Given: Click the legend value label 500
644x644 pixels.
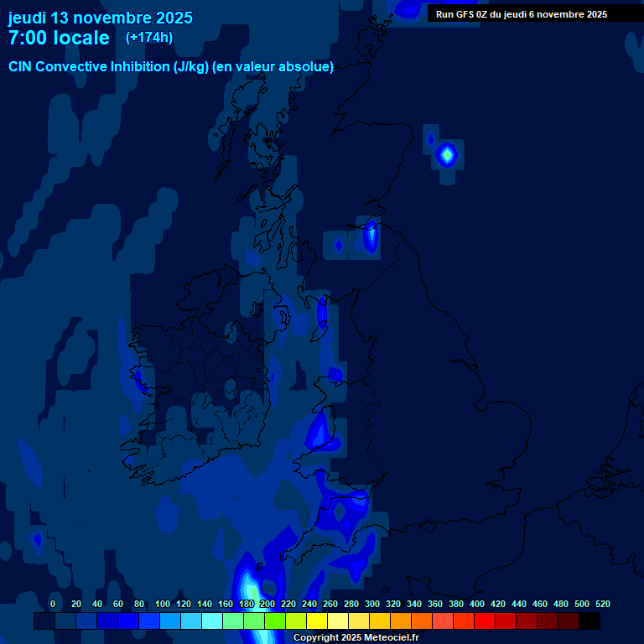Looking at the screenshot, I should pyautogui.click(x=582, y=604).
